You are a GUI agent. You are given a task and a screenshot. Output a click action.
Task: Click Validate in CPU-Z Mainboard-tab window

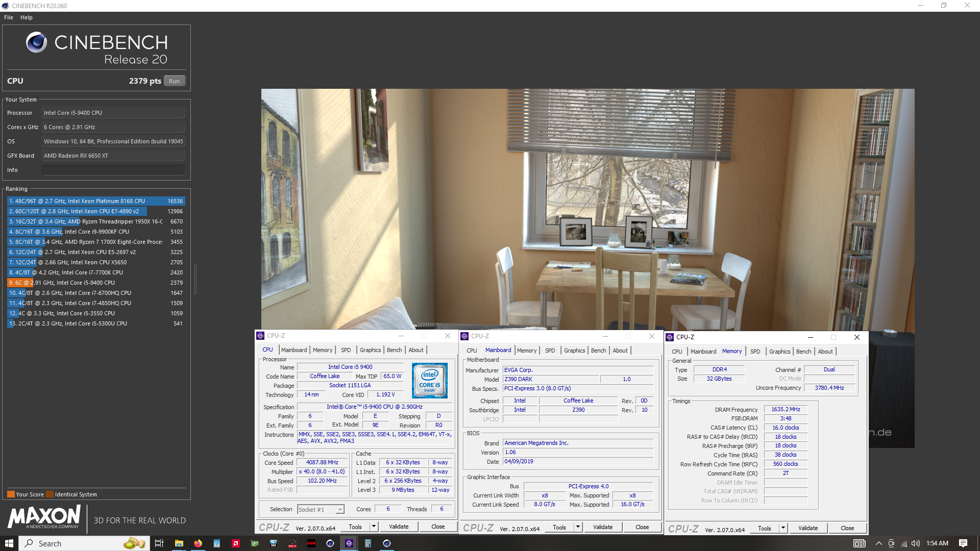(x=603, y=527)
